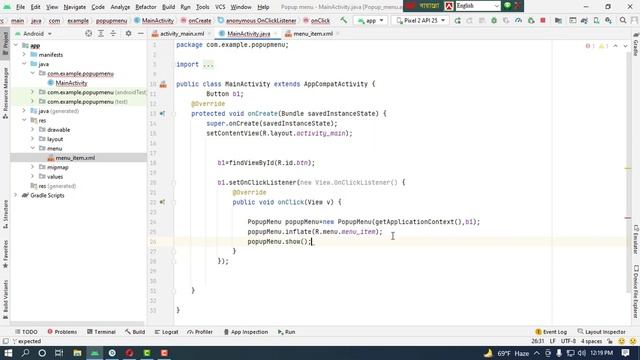Image resolution: width=640 pixels, height=360 pixels.
Task: Click the green Debug app bug icon
Action: click(x=494, y=20)
